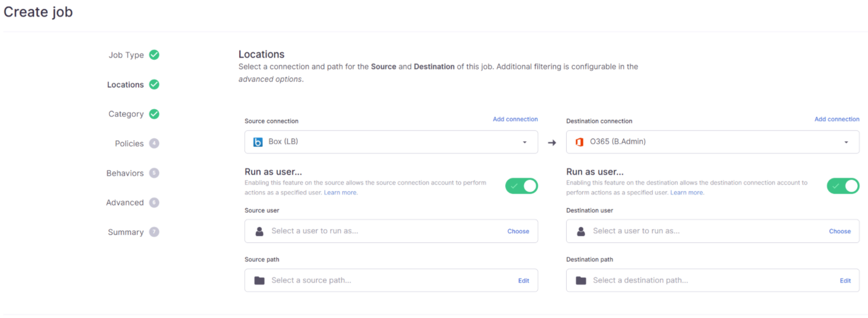This screenshot has height=318, width=868.
Task: Click the folder icon in Destination path field
Action: tap(581, 280)
